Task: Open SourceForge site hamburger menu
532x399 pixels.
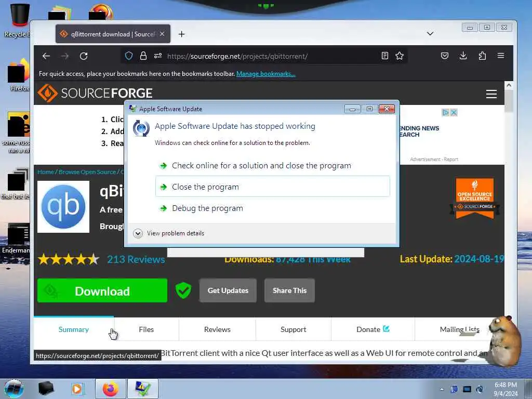Action: pos(491,94)
